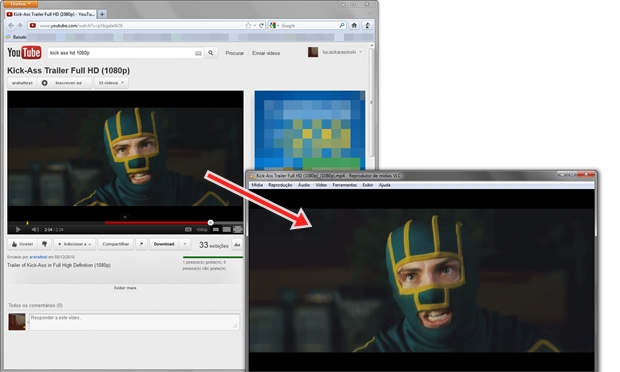Open VLC Áudio menu

point(304,185)
